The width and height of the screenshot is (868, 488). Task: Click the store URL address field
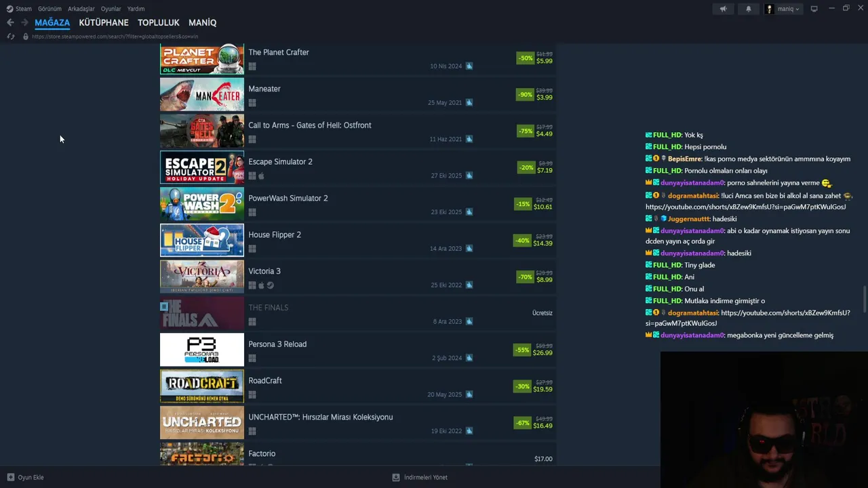tap(115, 37)
